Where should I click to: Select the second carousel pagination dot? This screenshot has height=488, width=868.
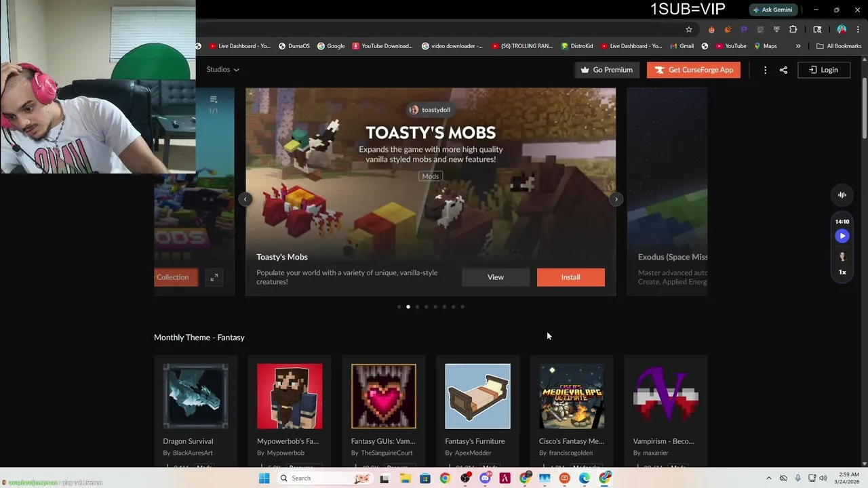pyautogui.click(x=408, y=307)
